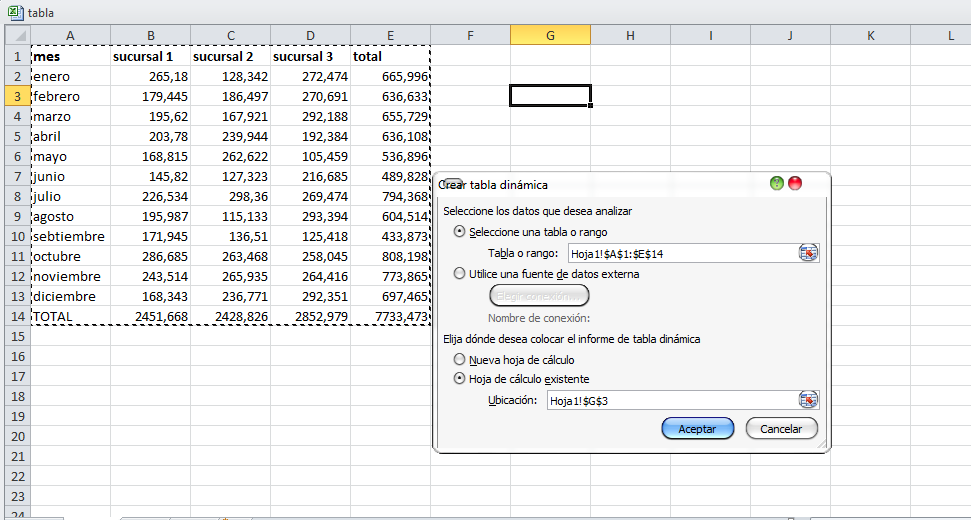Select column A header

(x=71, y=36)
